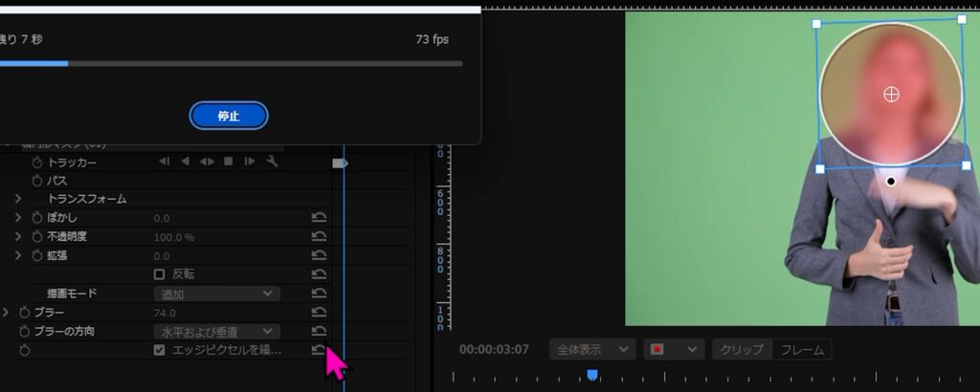Enable the 反転 checkbox

click(160, 274)
